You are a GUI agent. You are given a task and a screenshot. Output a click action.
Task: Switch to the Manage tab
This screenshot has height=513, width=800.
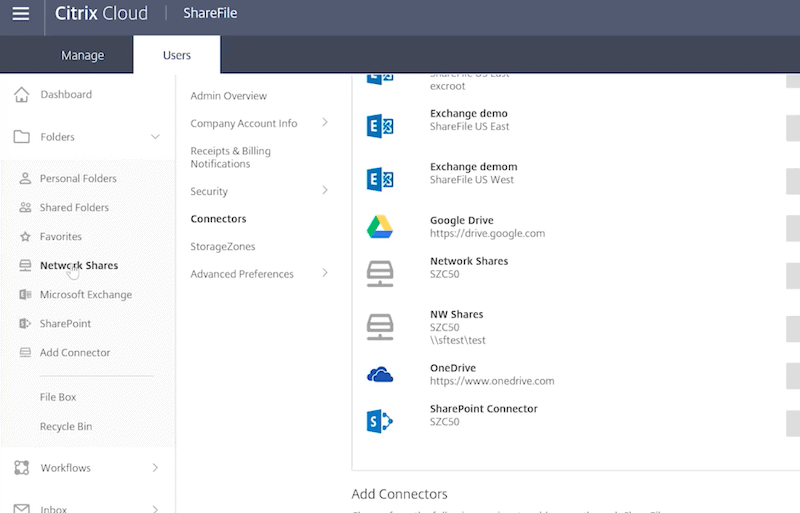pyautogui.click(x=83, y=55)
